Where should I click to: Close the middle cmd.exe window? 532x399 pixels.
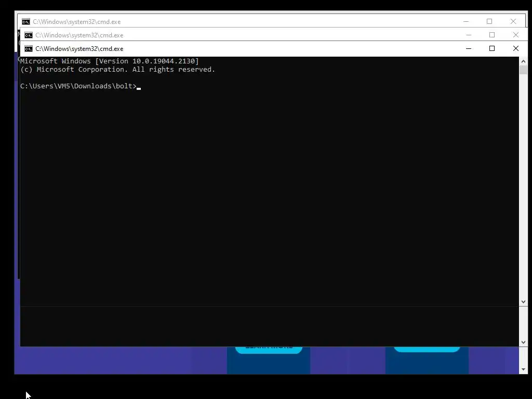pyautogui.click(x=516, y=35)
